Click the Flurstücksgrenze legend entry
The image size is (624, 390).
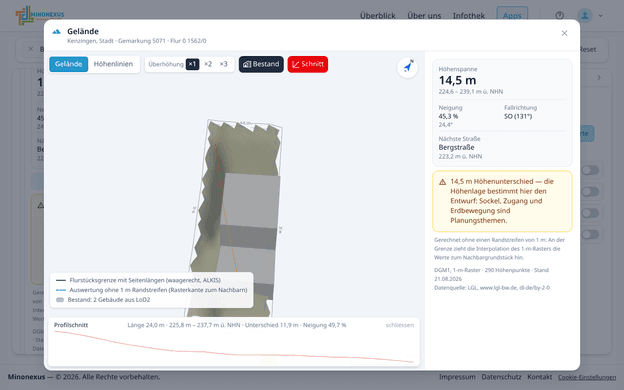pyautogui.click(x=138, y=280)
